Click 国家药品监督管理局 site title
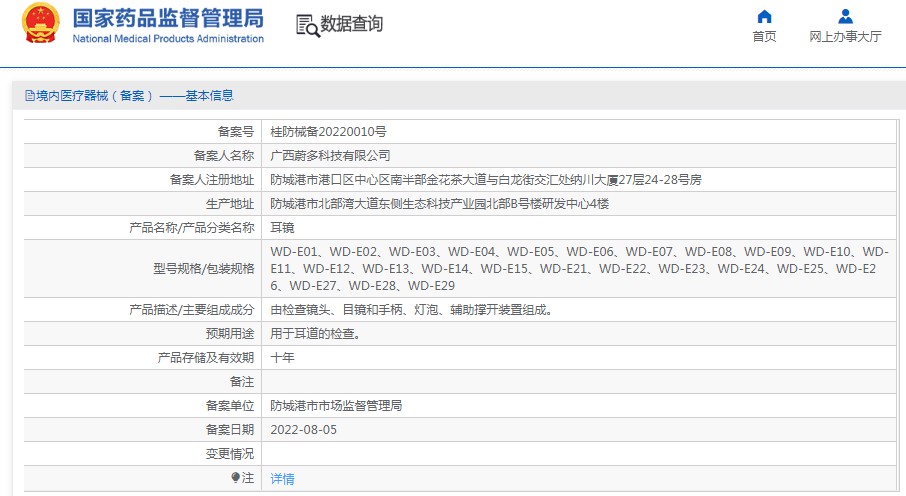906x496 pixels. point(168,18)
